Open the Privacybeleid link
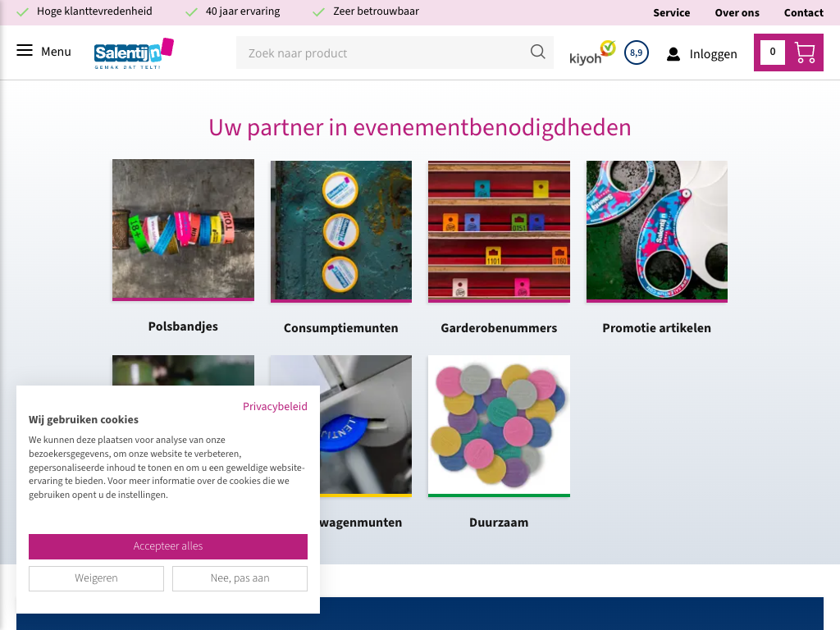Image resolution: width=840 pixels, height=630 pixels. click(275, 406)
